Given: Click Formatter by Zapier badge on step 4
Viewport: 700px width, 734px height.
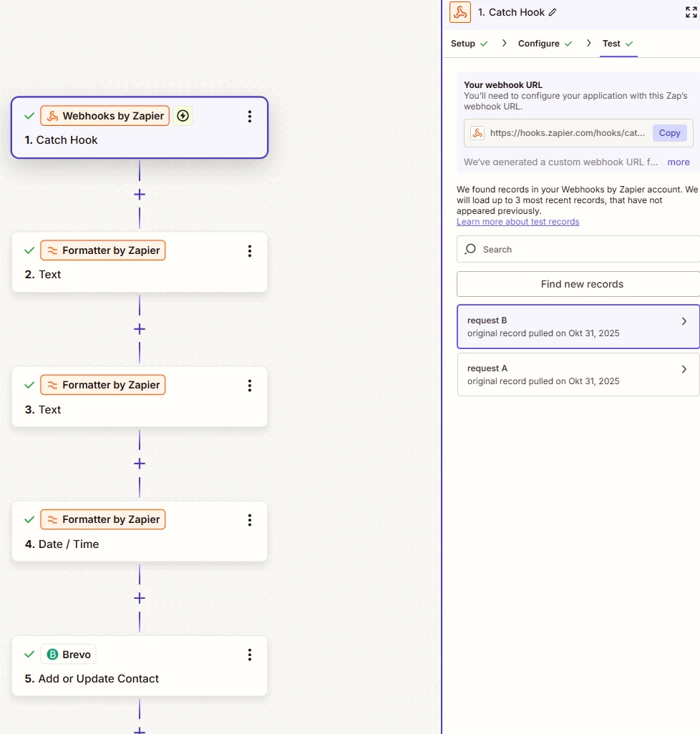Looking at the screenshot, I should point(103,519).
